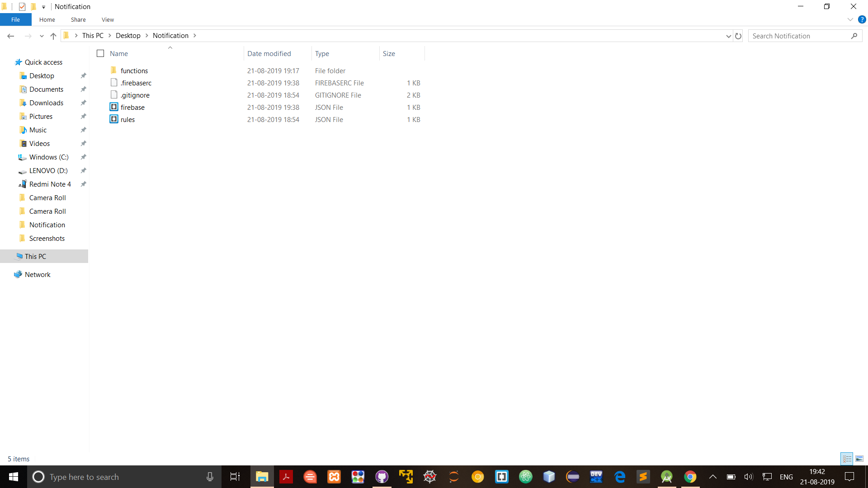868x488 pixels.
Task: Toggle the checkbox next to Name column
Action: coord(100,54)
